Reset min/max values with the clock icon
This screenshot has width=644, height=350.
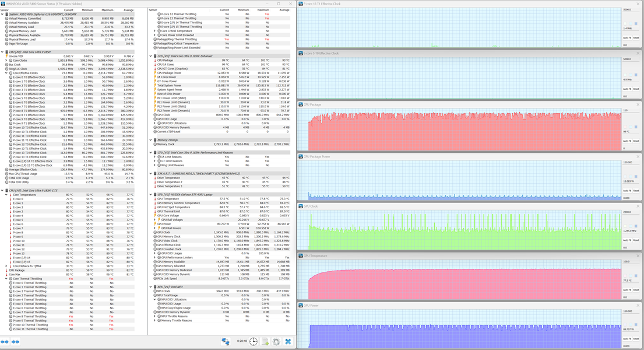pyautogui.click(x=254, y=341)
